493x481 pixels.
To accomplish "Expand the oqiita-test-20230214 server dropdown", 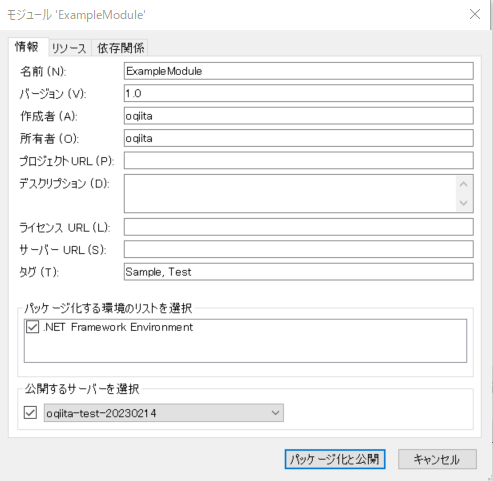I will coord(164,413).
